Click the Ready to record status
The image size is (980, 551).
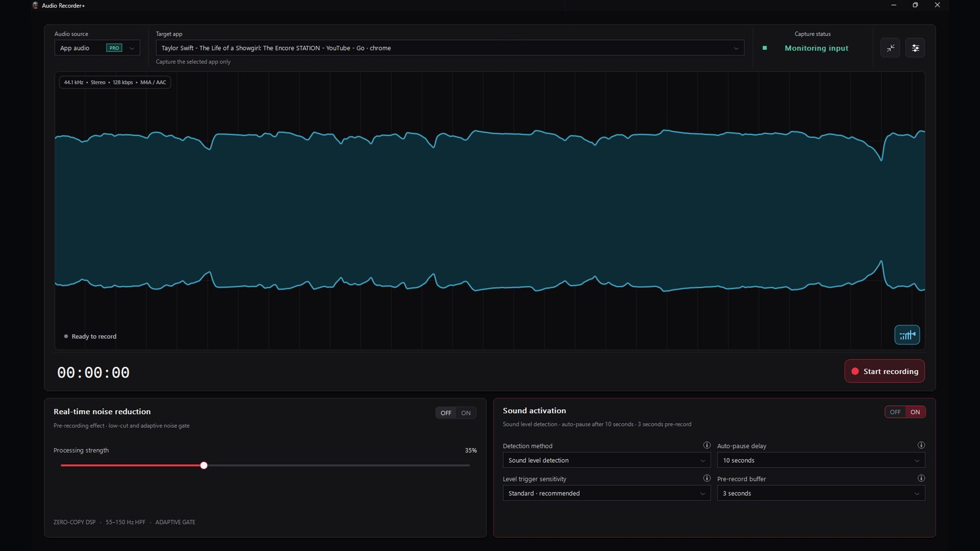pyautogui.click(x=90, y=337)
